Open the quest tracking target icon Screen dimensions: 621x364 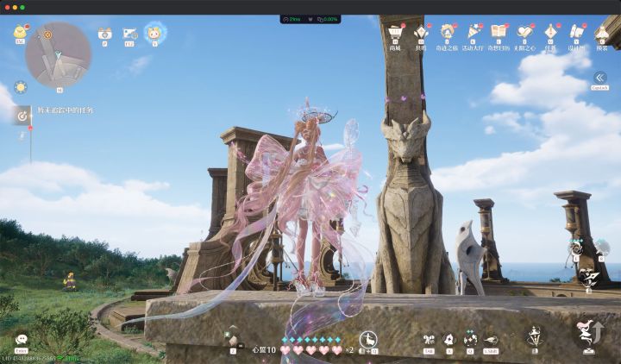click(22, 116)
